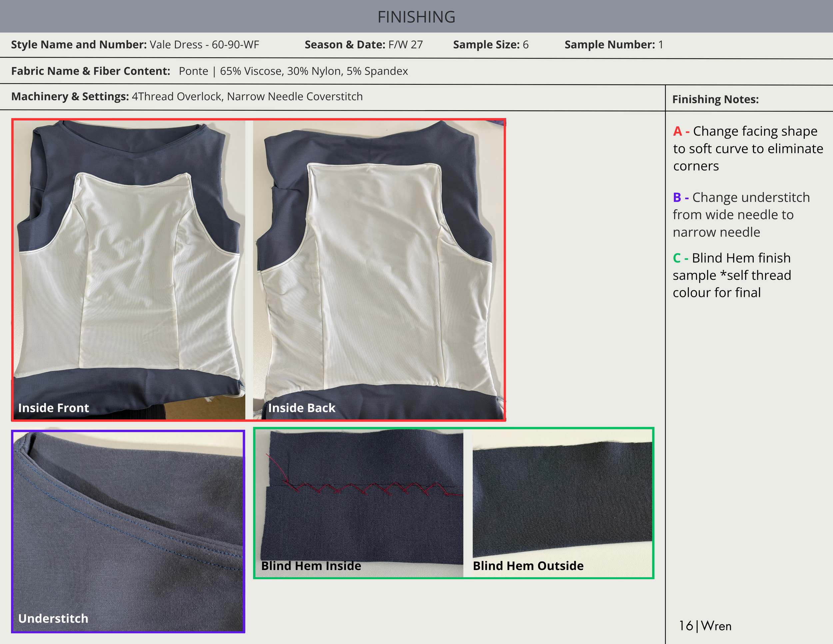This screenshot has height=644, width=833.
Task: Select the Ponte fiber content text
Action: coord(293,71)
